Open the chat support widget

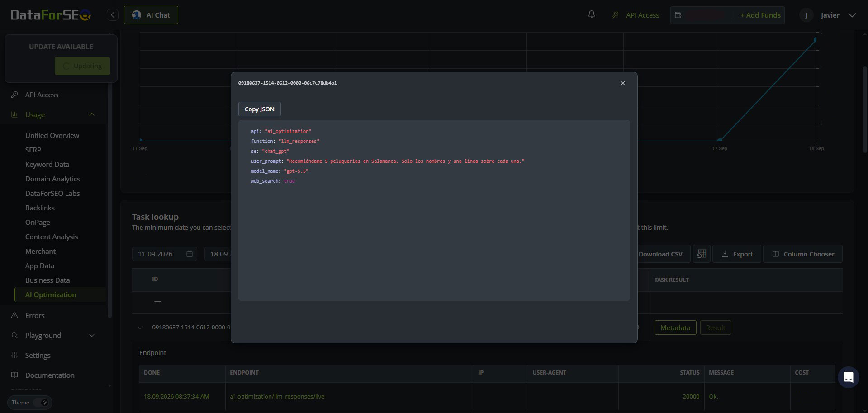[848, 377]
